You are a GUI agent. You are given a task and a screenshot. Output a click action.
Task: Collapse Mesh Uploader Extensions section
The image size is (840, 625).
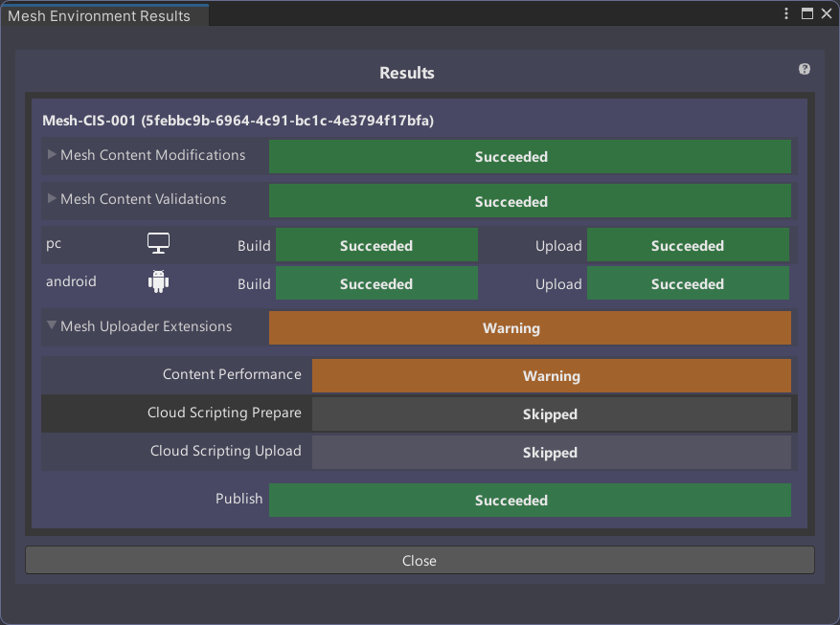(x=53, y=325)
